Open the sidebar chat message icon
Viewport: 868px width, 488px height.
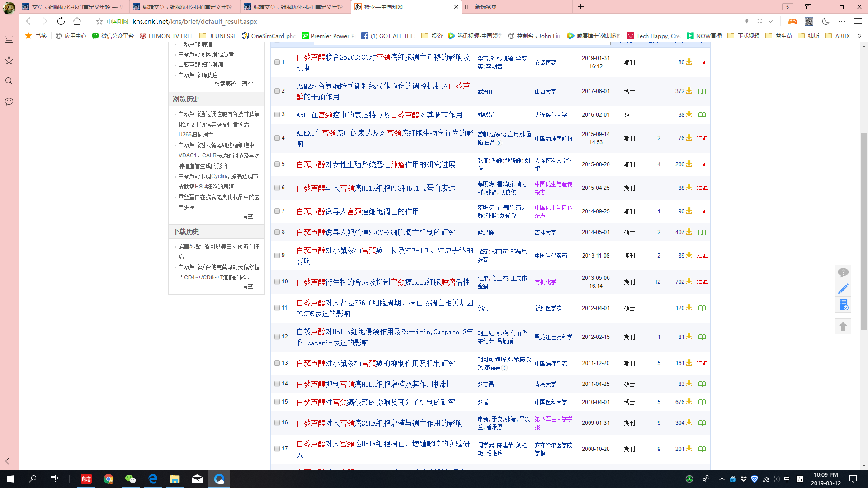coord(9,102)
